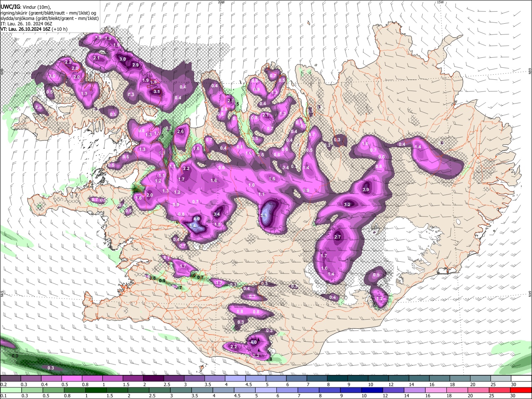Viewport: 532px width, 399px height.
Task: Click the crimson 25 swatch in lower legend row
Action: [x=500, y=390]
